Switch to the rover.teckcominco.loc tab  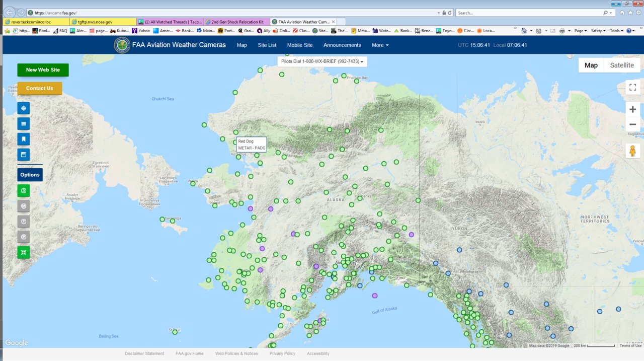36,22
